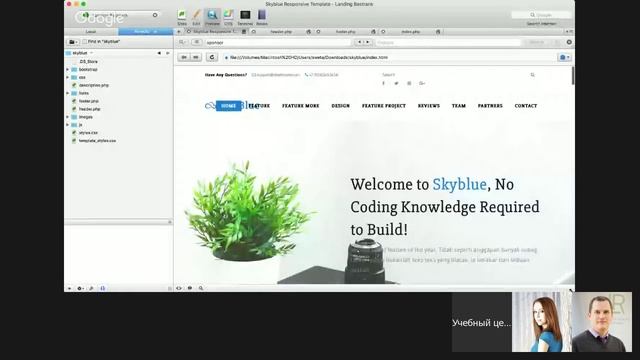Click the DESIGN nav link

(340, 106)
